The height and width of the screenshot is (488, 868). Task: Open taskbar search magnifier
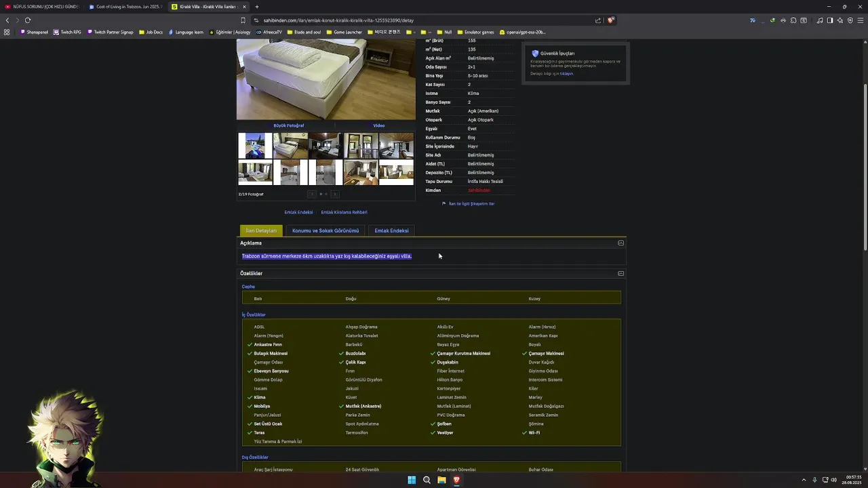tap(427, 480)
